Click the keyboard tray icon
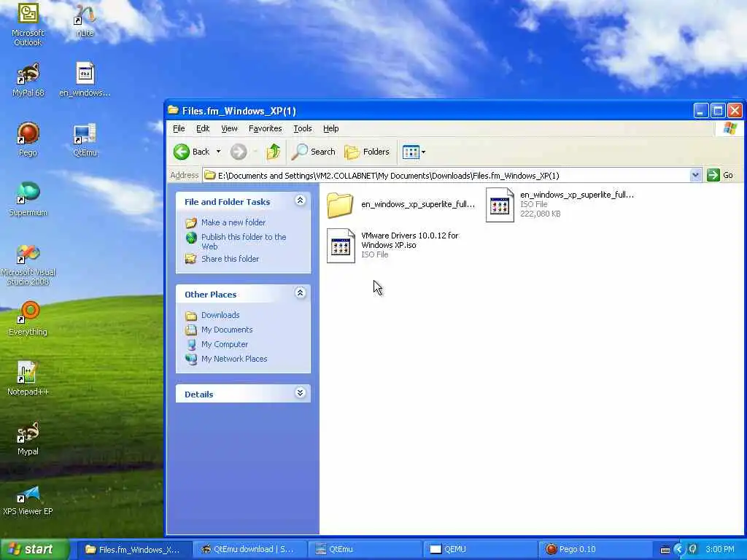This screenshot has width=747, height=560. (x=665, y=550)
